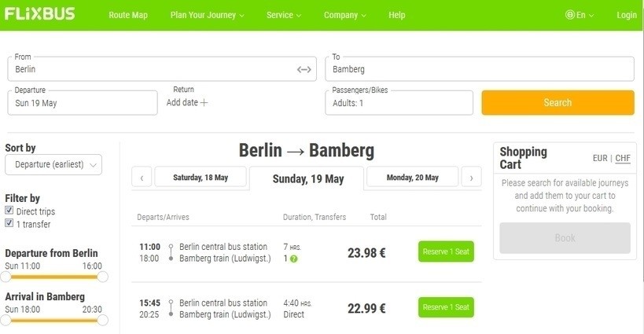Click the FlixBus logo

tap(39, 14)
